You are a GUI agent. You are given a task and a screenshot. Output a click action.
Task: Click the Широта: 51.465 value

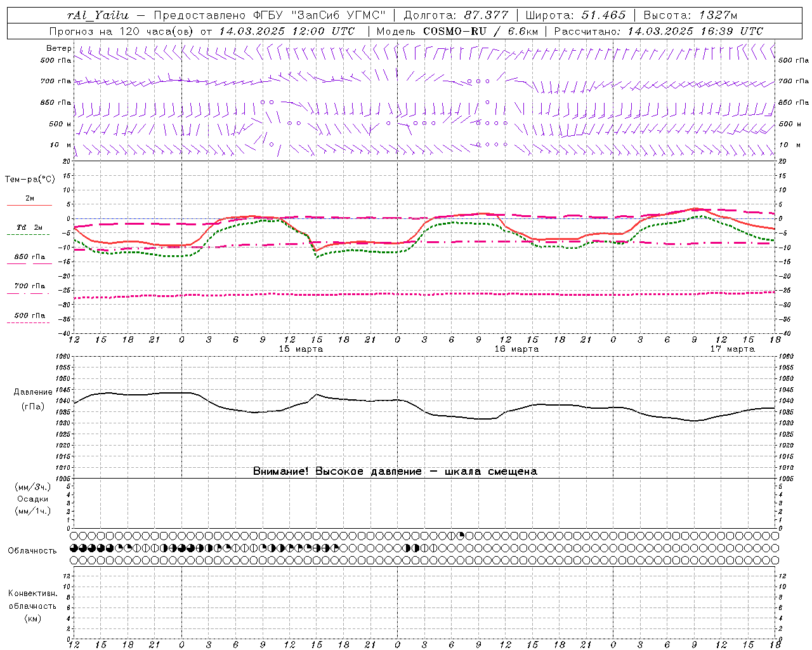pyautogui.click(x=575, y=15)
